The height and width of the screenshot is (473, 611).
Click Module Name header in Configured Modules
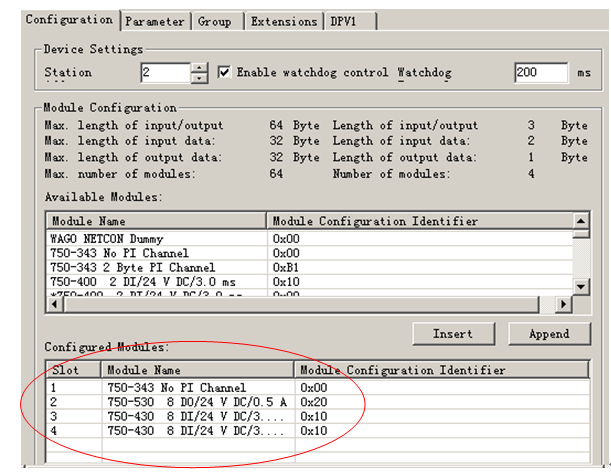tap(198, 370)
